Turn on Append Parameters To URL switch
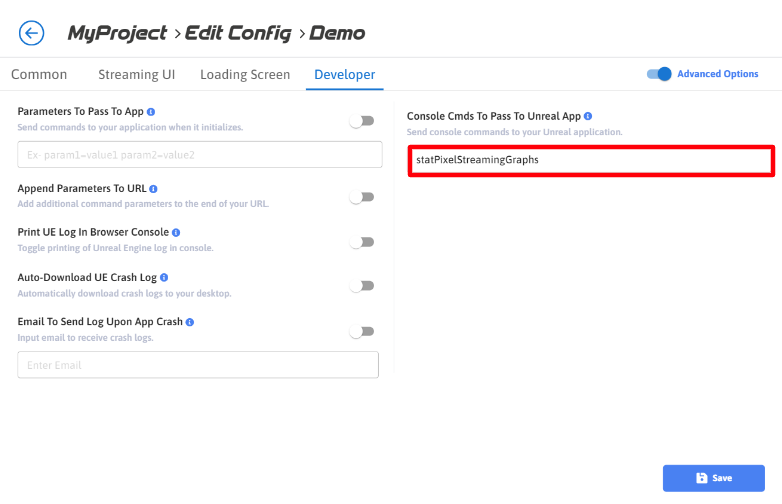Viewport: 782px width, 504px height. coord(361,197)
